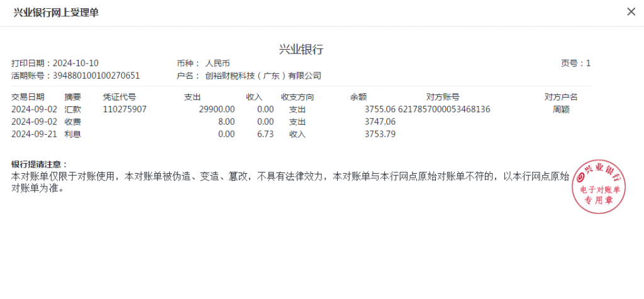Screen dimensions: 644x299
Task: Click the 交易日期 column header
Action: [x=28, y=98]
